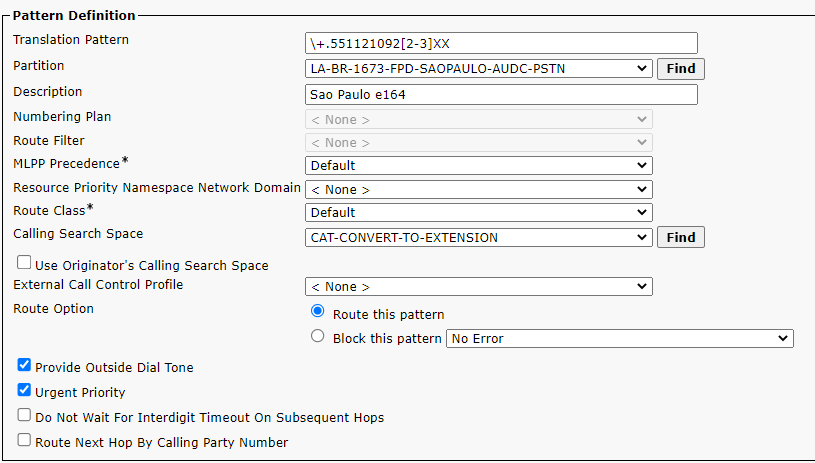Open the Partition dropdown
The width and height of the screenshot is (815, 463).
click(x=478, y=69)
